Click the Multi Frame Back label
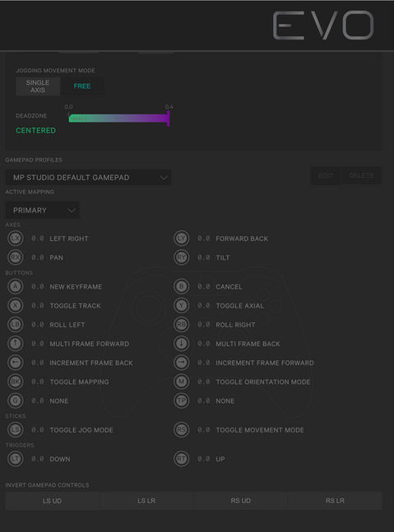This screenshot has width=394, height=532. 248,344
